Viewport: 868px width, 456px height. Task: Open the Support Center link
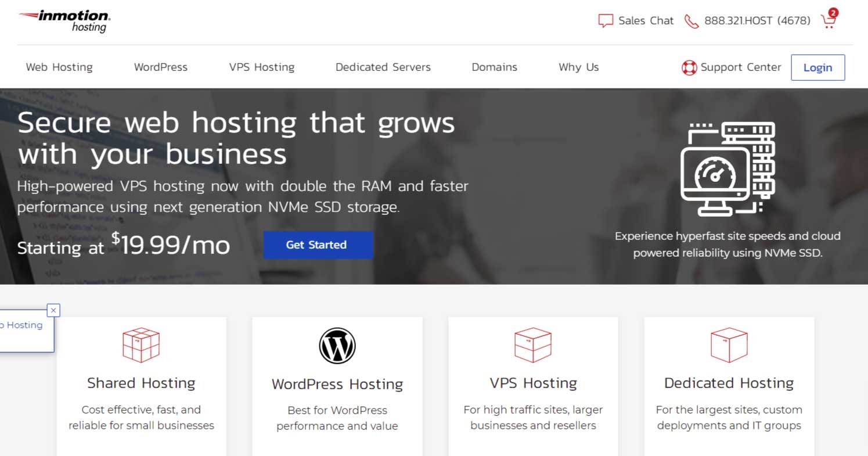741,67
